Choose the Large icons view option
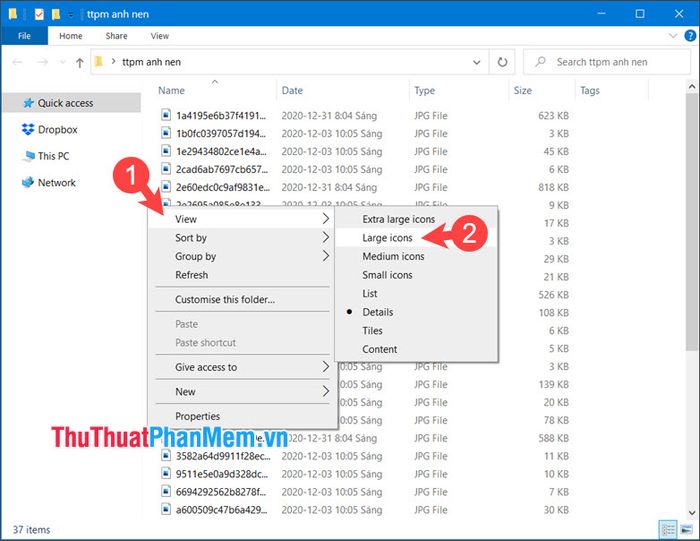700x541 pixels. pyautogui.click(x=387, y=238)
